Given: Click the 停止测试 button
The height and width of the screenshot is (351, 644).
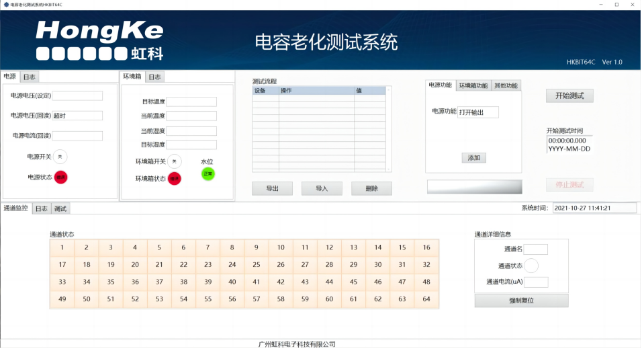Looking at the screenshot, I should tap(569, 185).
